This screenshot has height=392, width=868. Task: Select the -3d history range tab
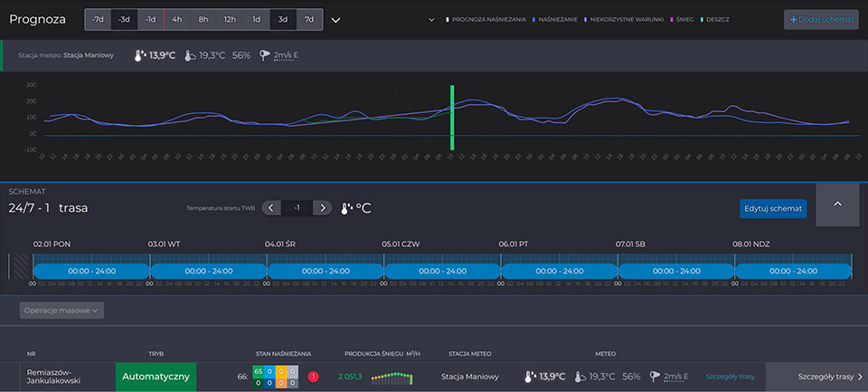[125, 19]
